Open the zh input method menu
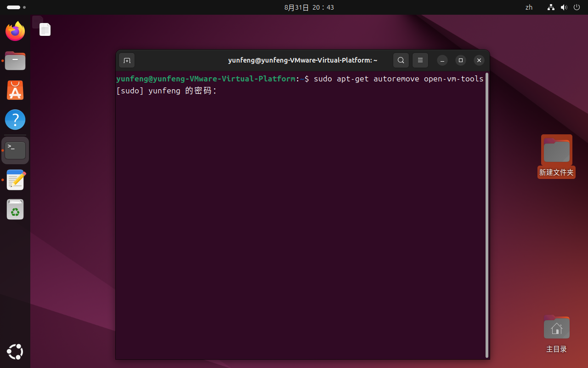The height and width of the screenshot is (368, 588). [529, 7]
